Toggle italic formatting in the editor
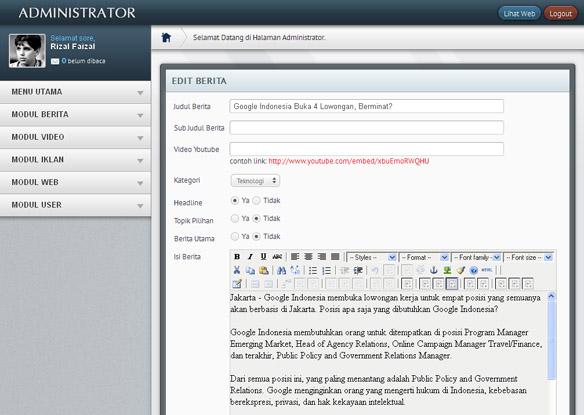Viewport: 584px width, 415px height. pos(250,257)
